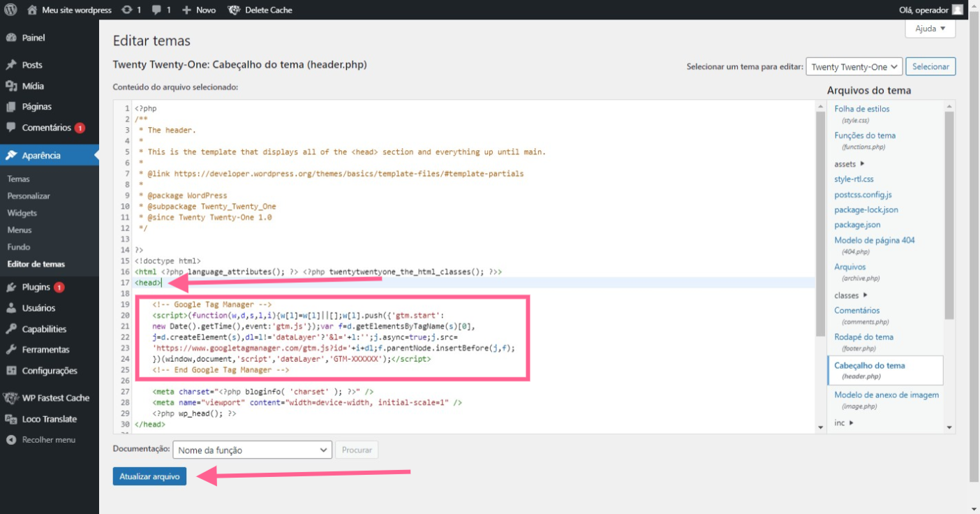Click the Plugins update count badge
Image resolution: width=980 pixels, height=514 pixels.
[x=59, y=287]
